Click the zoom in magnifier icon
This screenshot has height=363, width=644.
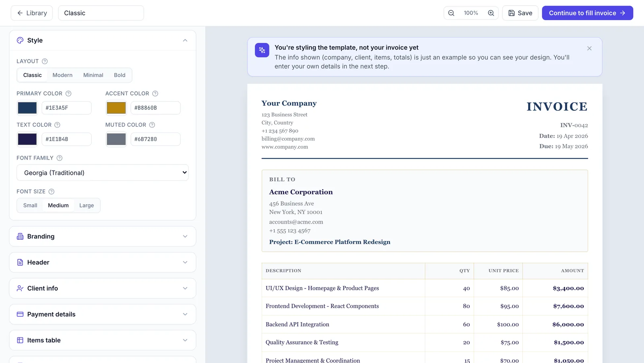(491, 13)
